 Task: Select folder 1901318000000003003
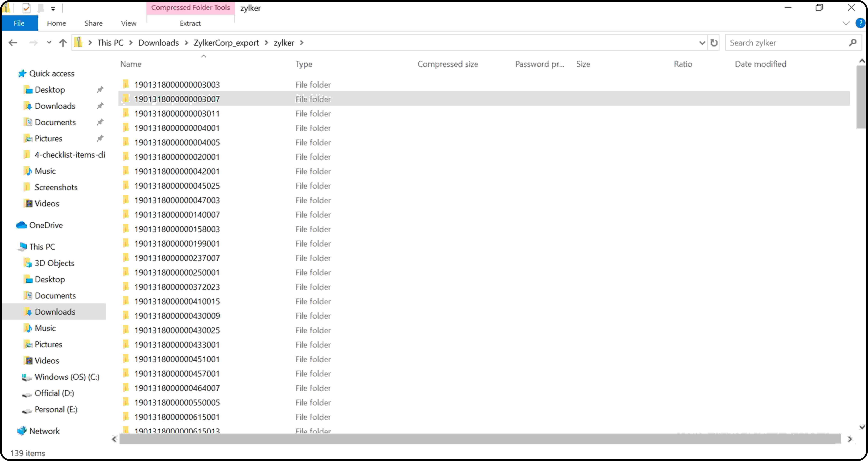(x=177, y=85)
